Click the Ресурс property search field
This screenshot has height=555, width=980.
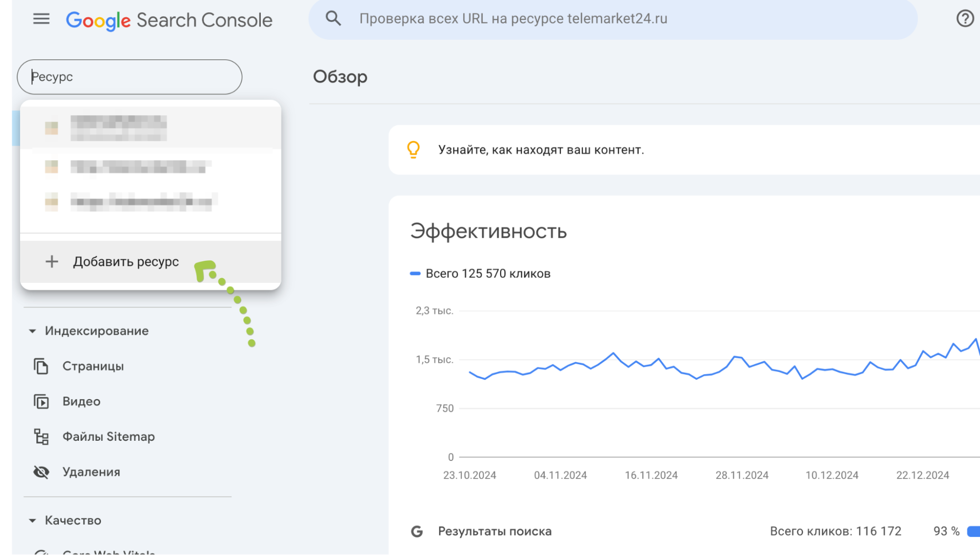click(x=129, y=77)
